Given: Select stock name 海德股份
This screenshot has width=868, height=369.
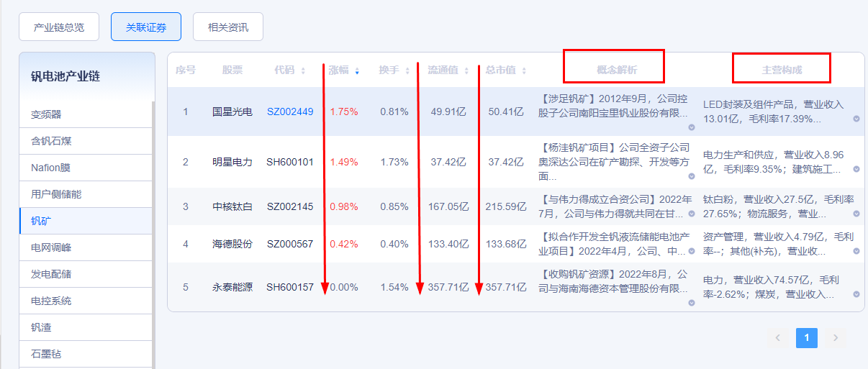Looking at the screenshot, I should click(x=232, y=244).
